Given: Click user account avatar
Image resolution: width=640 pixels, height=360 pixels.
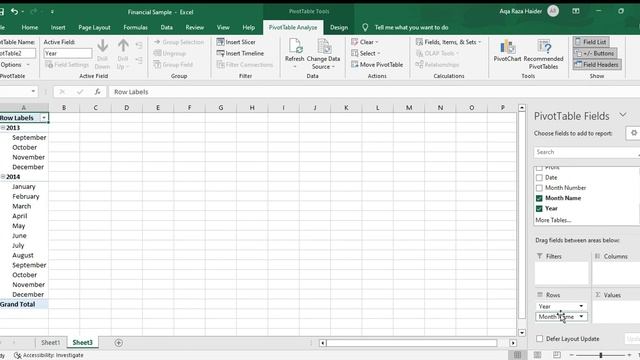Looking at the screenshot, I should pyautogui.click(x=553, y=11).
